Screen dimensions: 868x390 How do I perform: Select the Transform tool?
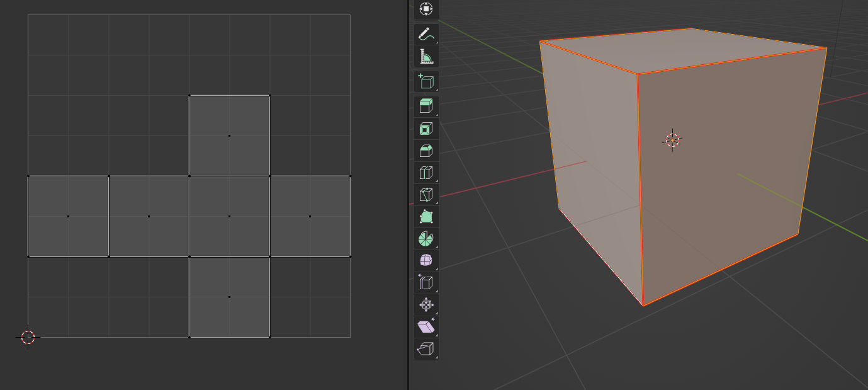(426, 9)
